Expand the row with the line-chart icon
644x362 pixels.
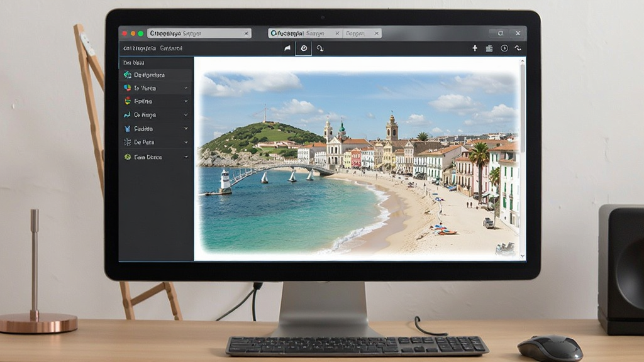click(186, 115)
